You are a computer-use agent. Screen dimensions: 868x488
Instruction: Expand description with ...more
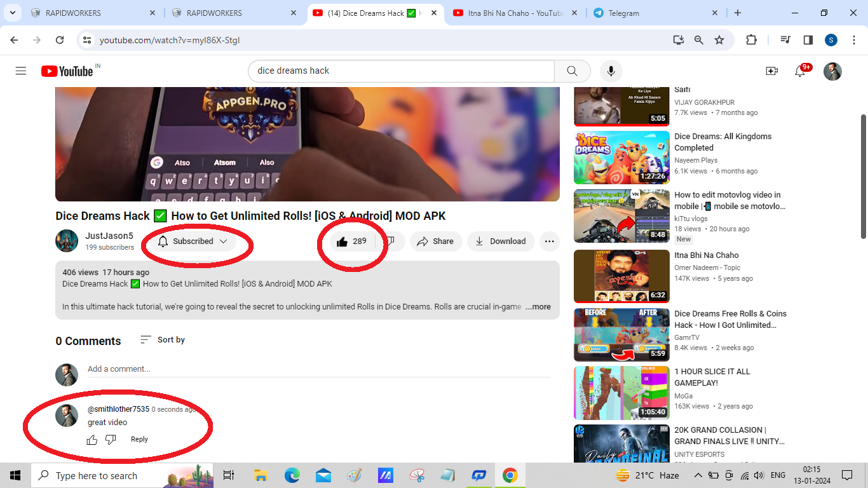(x=538, y=307)
